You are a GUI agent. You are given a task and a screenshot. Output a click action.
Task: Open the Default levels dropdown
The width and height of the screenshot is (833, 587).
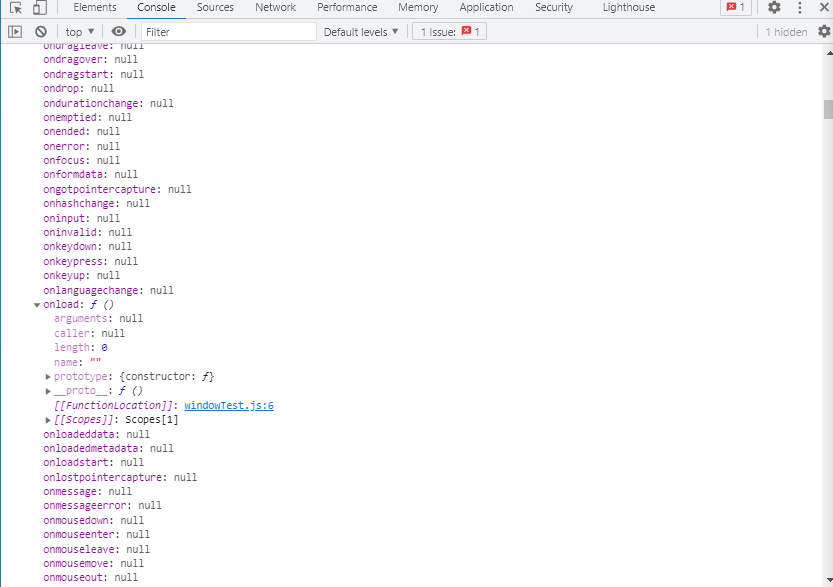tap(361, 32)
